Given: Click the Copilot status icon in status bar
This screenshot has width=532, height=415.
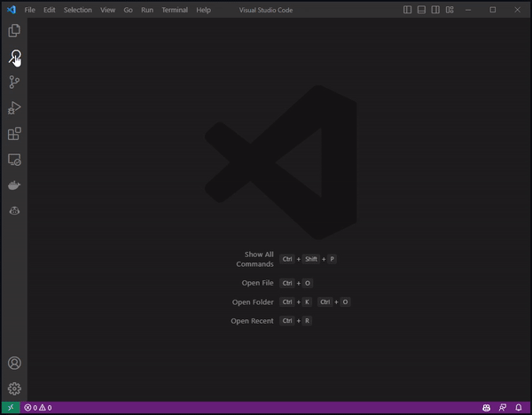Looking at the screenshot, I should 486,408.
